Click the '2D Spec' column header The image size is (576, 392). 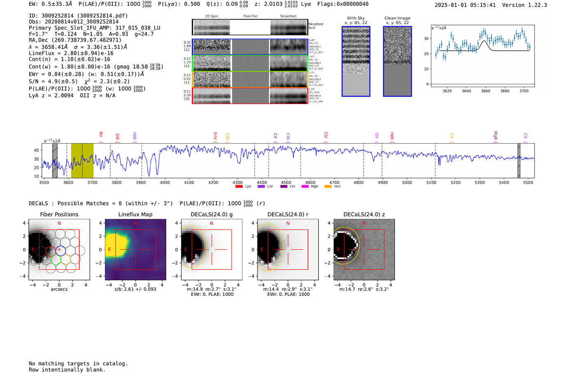(212, 16)
